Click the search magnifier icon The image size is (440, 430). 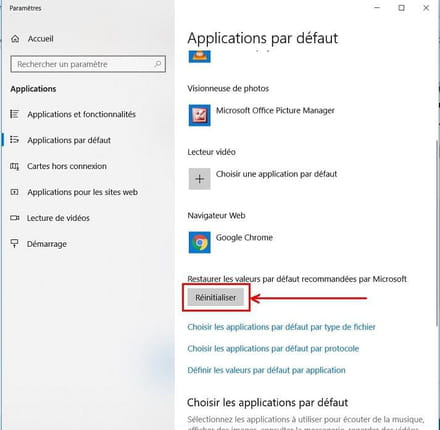pos(158,64)
